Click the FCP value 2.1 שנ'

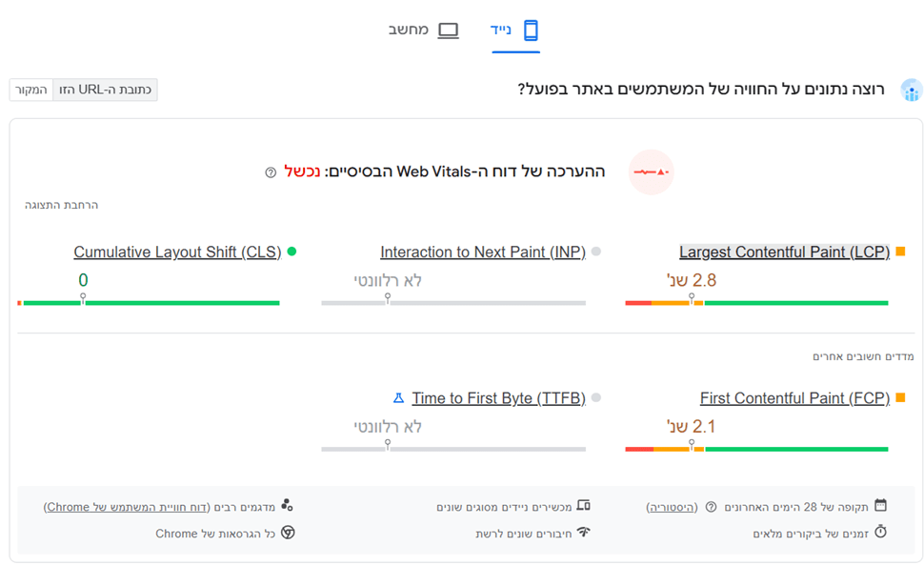click(x=692, y=427)
